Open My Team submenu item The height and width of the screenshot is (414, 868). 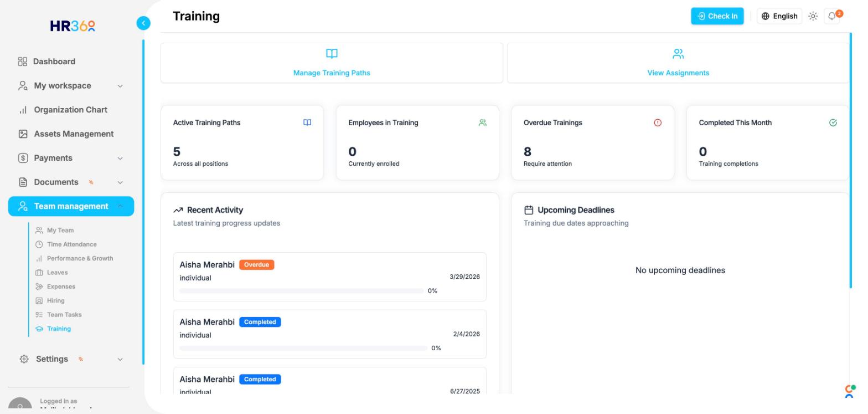point(60,230)
